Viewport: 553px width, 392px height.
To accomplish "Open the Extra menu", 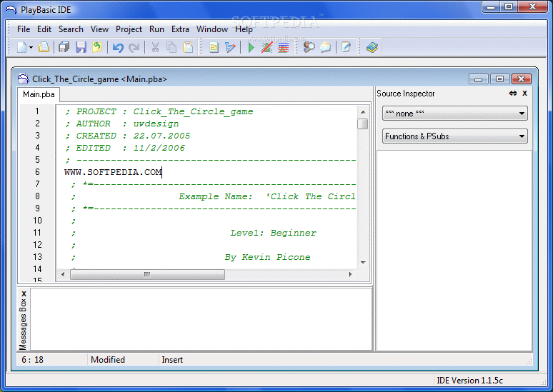I will coord(180,29).
